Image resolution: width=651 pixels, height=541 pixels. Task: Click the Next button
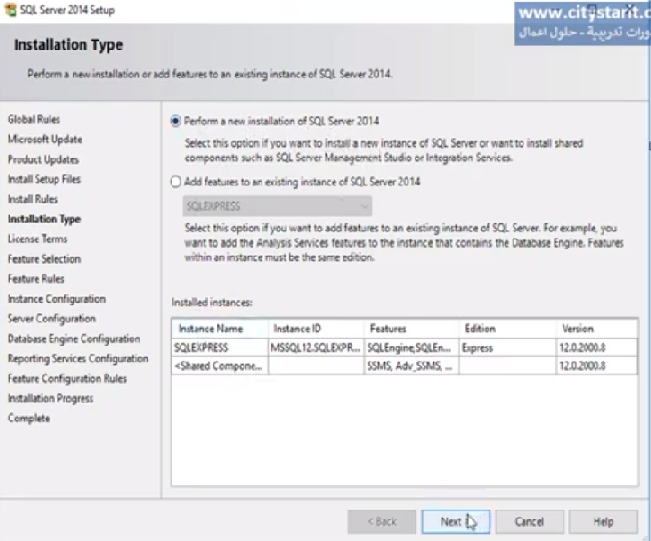point(456,522)
